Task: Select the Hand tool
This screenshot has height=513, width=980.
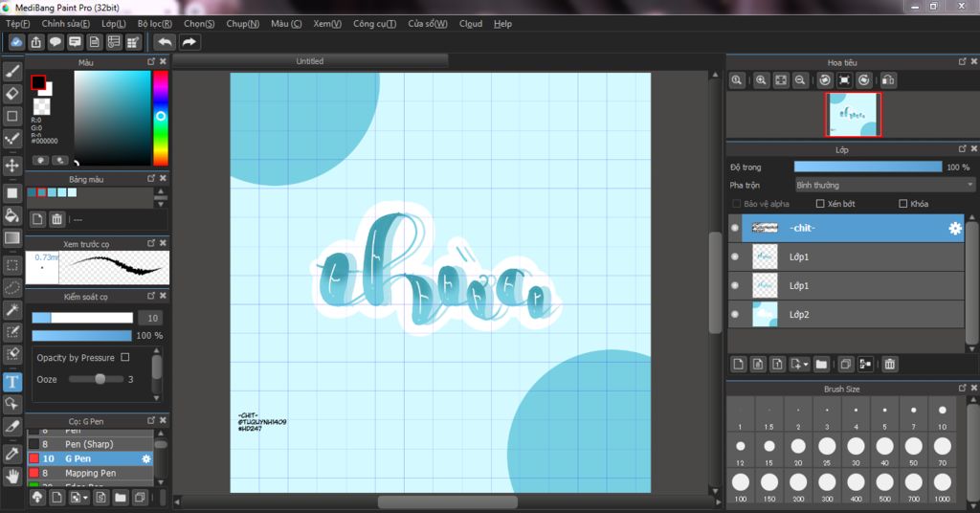Action: pyautogui.click(x=12, y=476)
